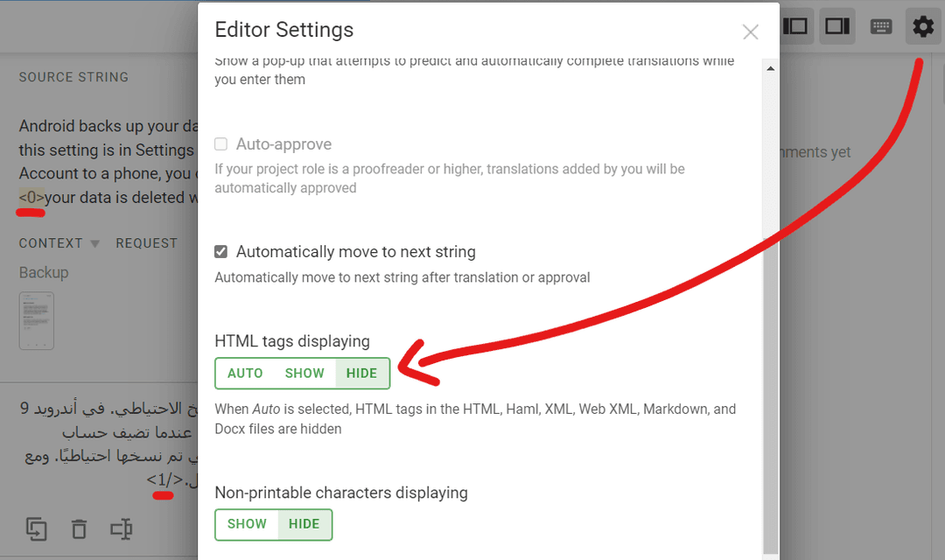Open the keyboard shortcuts panel
The width and height of the screenshot is (945, 560).
pyautogui.click(x=880, y=25)
